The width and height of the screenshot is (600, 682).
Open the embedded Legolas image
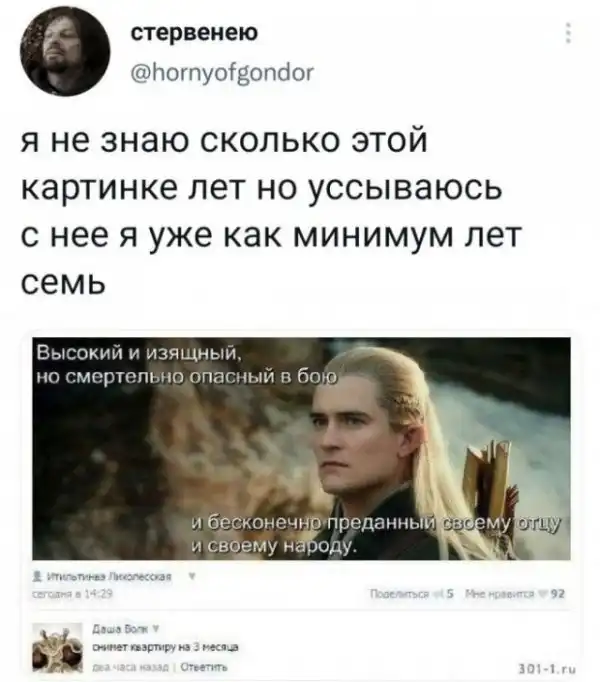pyautogui.click(x=301, y=448)
